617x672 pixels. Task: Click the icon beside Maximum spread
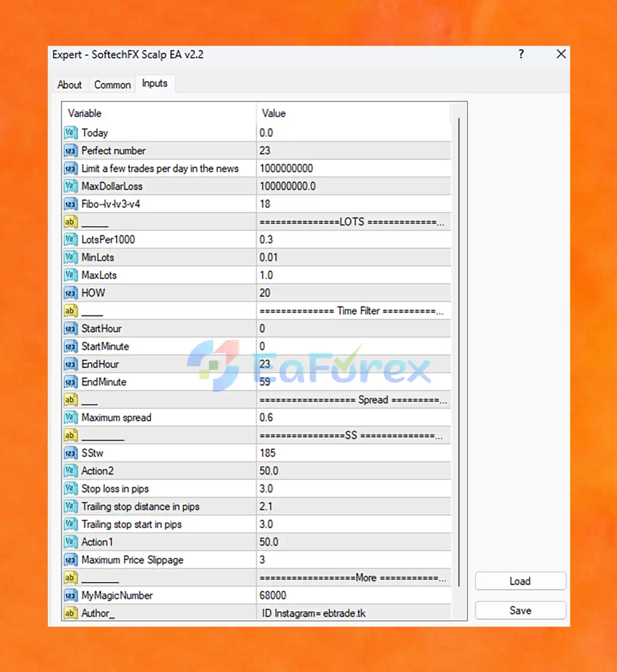(70, 417)
